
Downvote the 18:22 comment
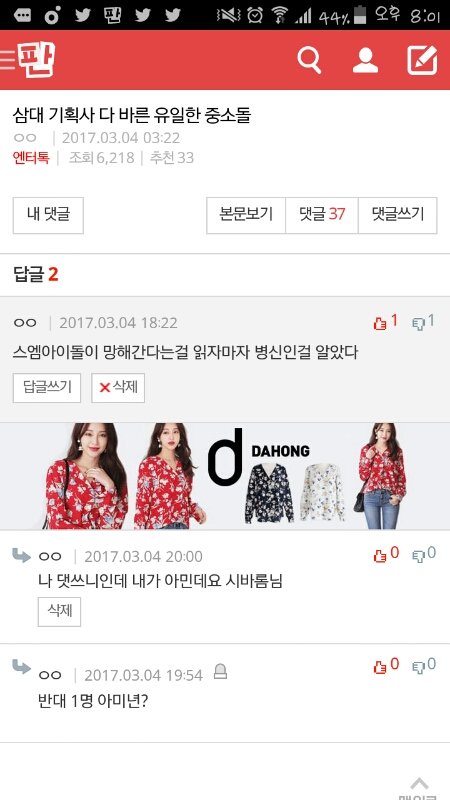pos(423,322)
